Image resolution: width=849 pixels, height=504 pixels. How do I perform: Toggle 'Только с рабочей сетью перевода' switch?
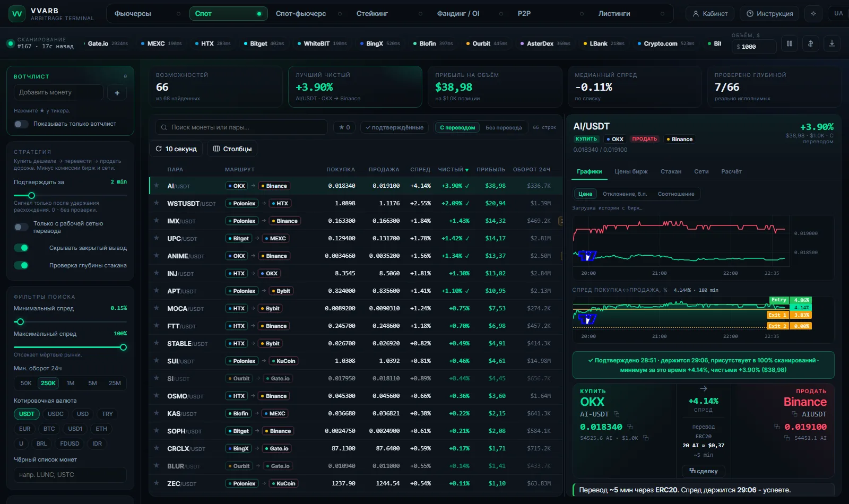click(x=21, y=227)
